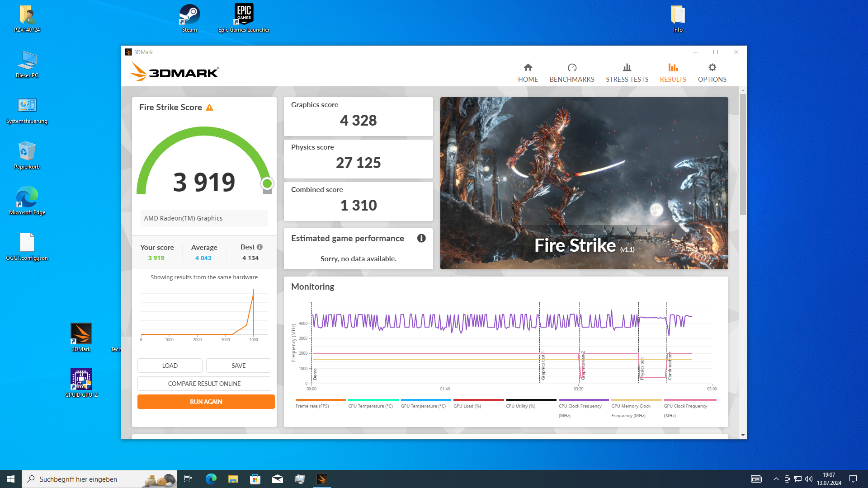Viewport: 868px width, 488px height.
Task: Click the Average score 4 043
Action: pos(203,258)
